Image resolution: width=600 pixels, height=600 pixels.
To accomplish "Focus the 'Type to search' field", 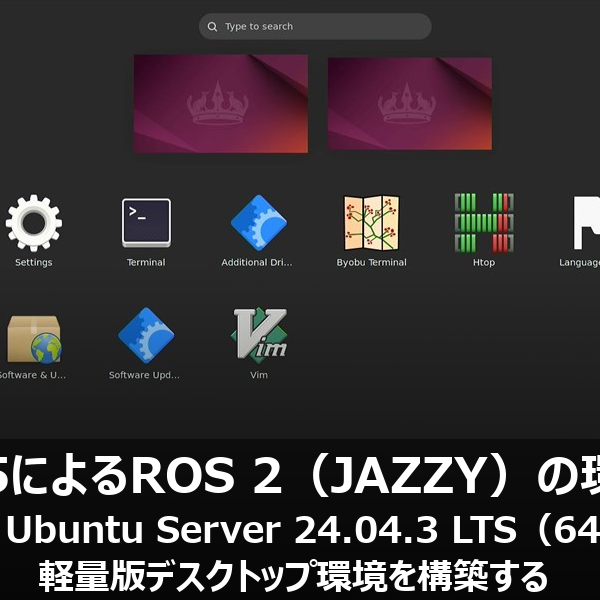I will (320, 27).
